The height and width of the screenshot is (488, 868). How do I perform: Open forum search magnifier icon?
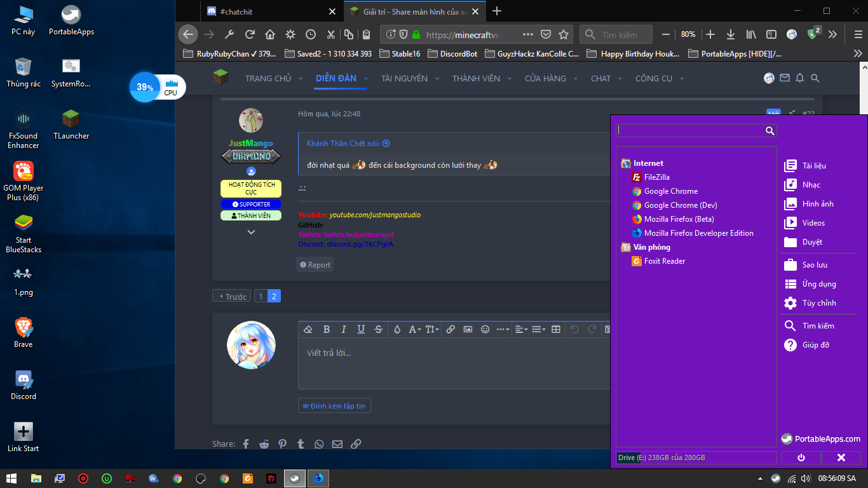[x=815, y=78]
